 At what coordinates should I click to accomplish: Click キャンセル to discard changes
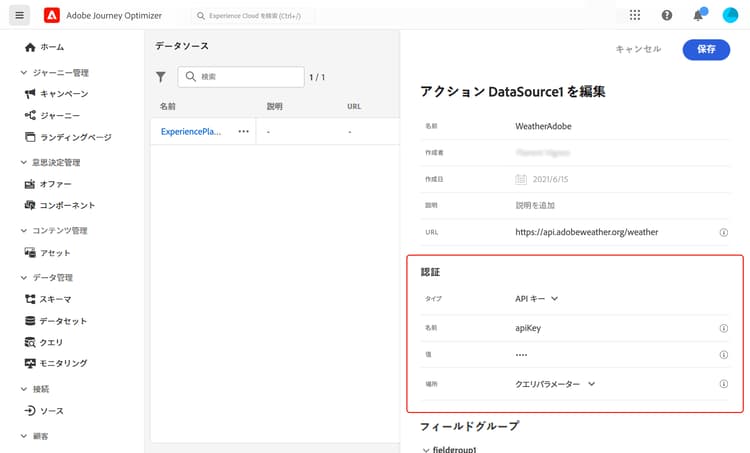(638, 49)
